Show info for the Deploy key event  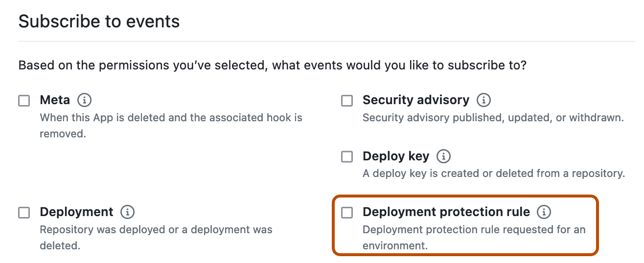point(443,156)
